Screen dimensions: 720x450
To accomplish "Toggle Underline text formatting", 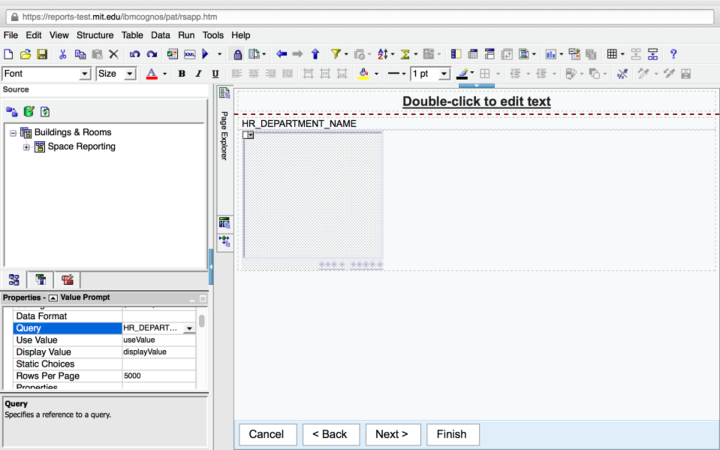I will pos(215,74).
